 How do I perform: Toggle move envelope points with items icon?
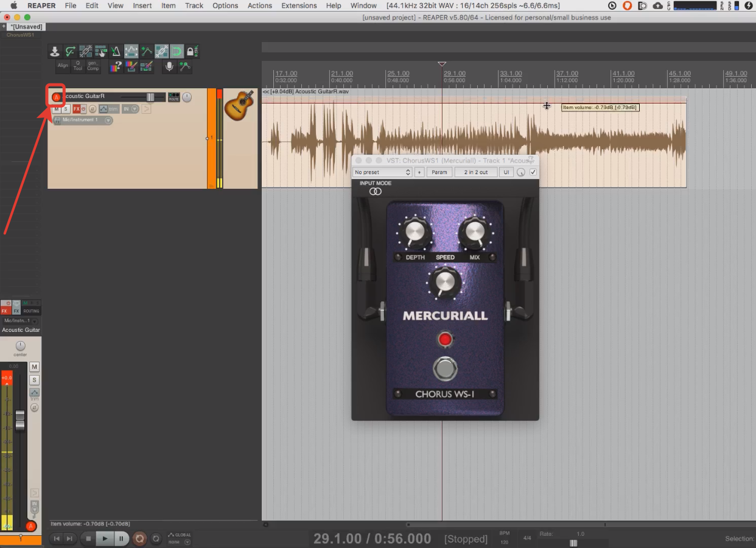click(x=131, y=51)
